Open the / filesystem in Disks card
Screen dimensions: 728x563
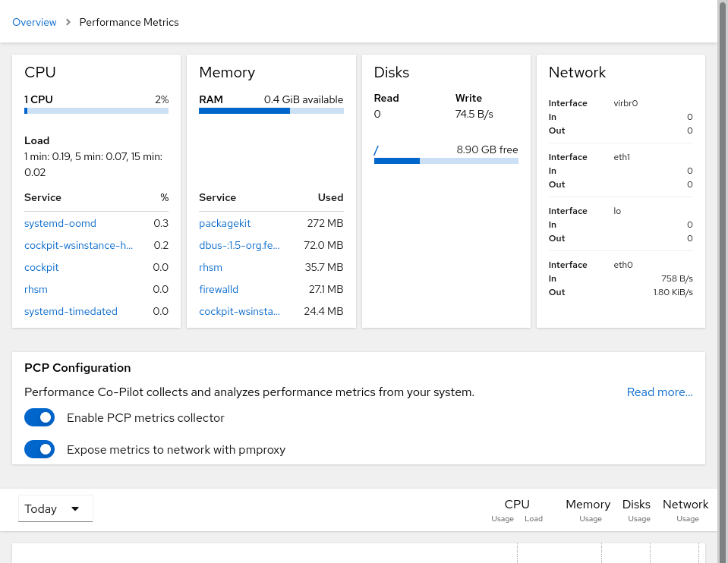375,150
